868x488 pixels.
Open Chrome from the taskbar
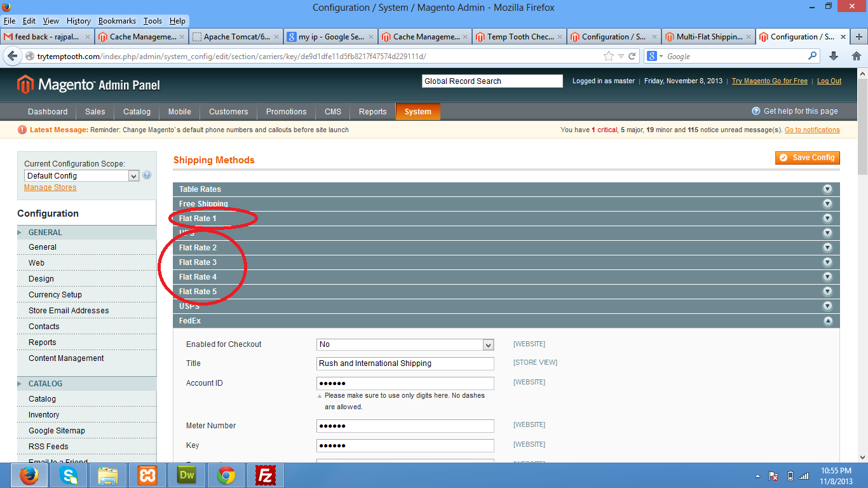click(226, 475)
